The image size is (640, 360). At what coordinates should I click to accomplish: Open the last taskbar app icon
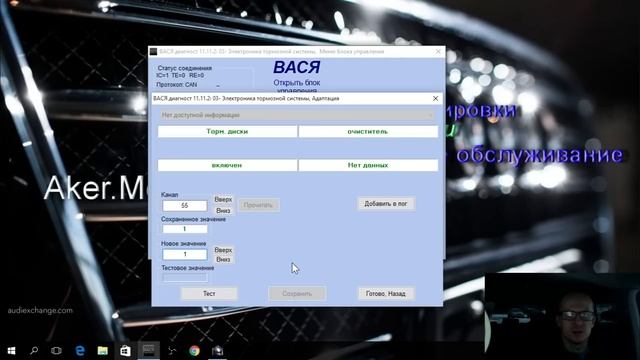click(218, 351)
